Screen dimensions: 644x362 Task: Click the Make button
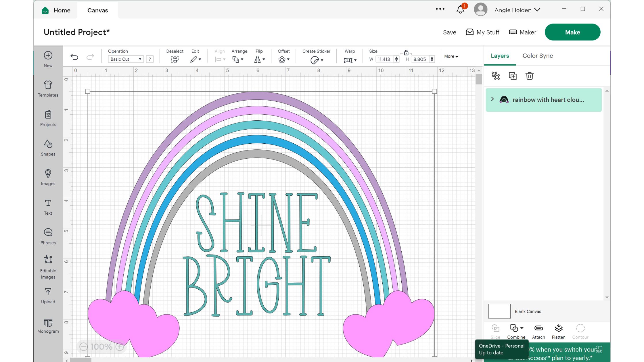(572, 32)
